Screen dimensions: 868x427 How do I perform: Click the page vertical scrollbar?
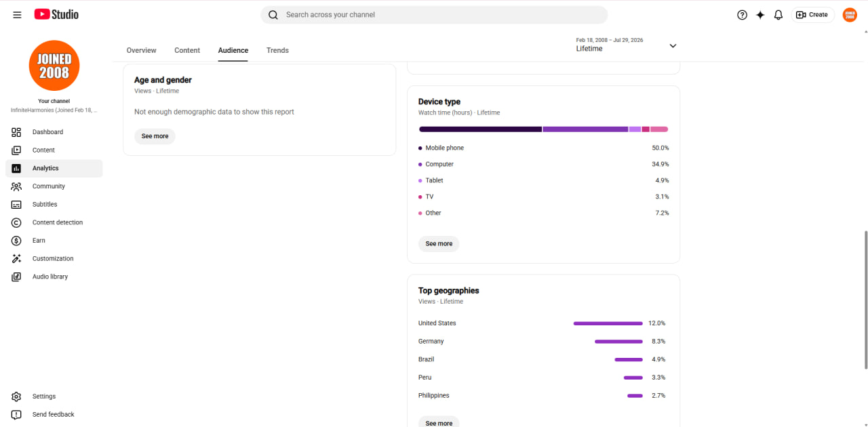point(865,300)
